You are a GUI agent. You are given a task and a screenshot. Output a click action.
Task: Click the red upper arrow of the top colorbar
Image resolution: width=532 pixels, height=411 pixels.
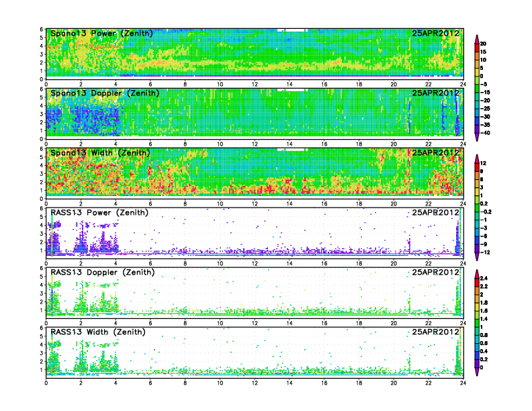[477, 40]
